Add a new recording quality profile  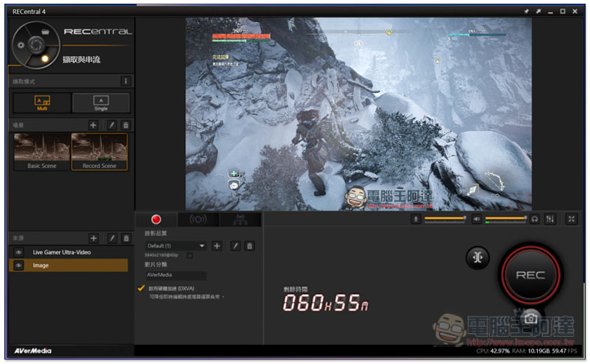point(217,246)
